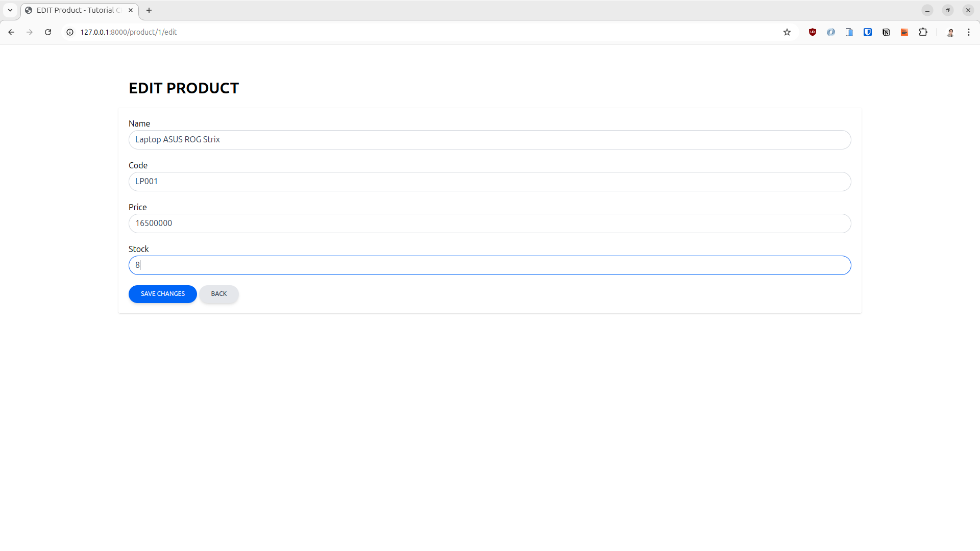
Task: Open the browser extensions puzzle icon
Action: (923, 32)
